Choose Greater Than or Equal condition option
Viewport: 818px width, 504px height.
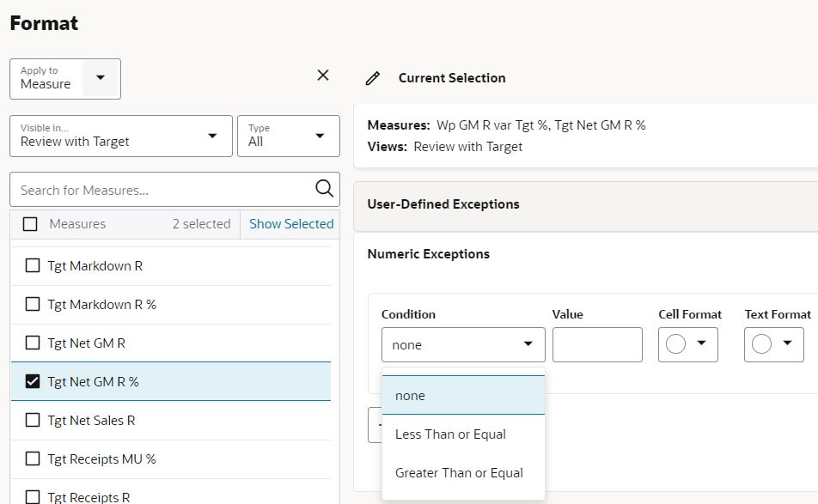459,473
